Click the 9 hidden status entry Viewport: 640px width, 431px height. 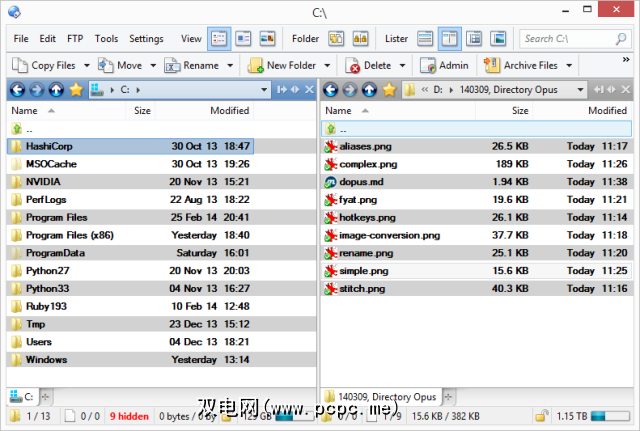click(x=129, y=416)
